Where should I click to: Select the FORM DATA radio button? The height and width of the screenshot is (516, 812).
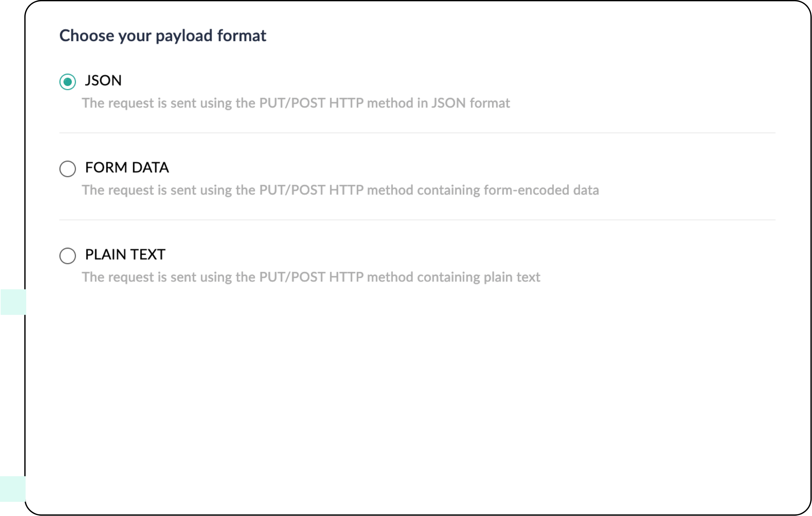[67, 169]
